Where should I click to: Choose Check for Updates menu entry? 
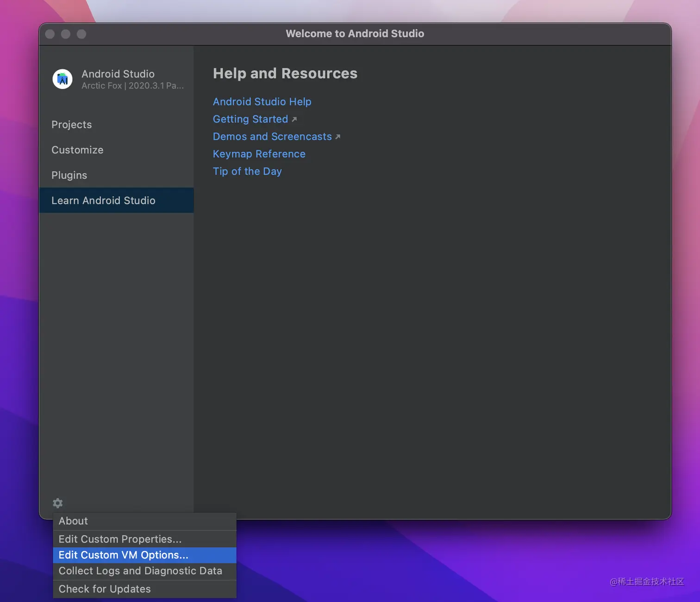coord(145,589)
